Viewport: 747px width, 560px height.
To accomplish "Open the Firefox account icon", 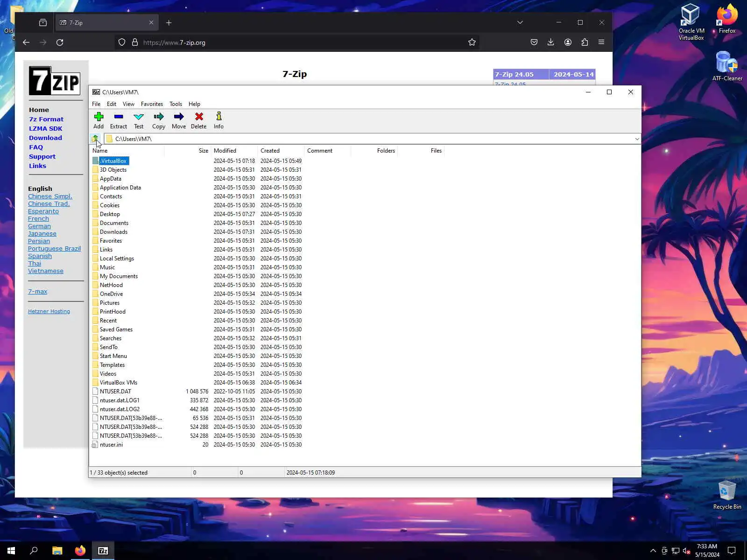I will [x=568, y=42].
